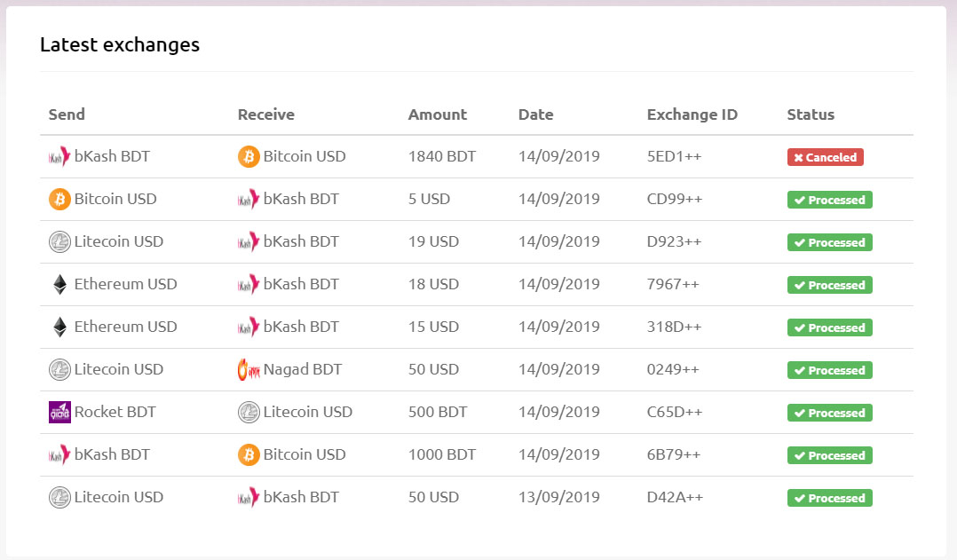957x560 pixels.
Task: Click the Ethereum icon in the 15 USD row
Action: pos(59,327)
